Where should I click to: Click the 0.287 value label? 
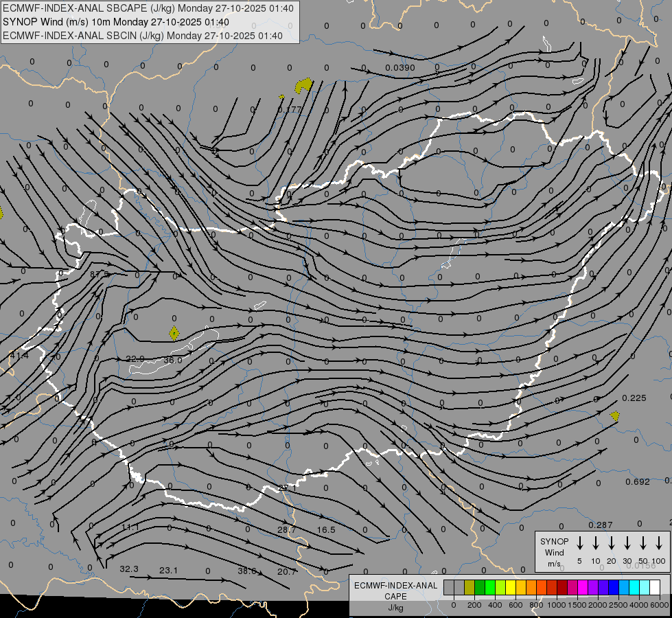coord(601,525)
